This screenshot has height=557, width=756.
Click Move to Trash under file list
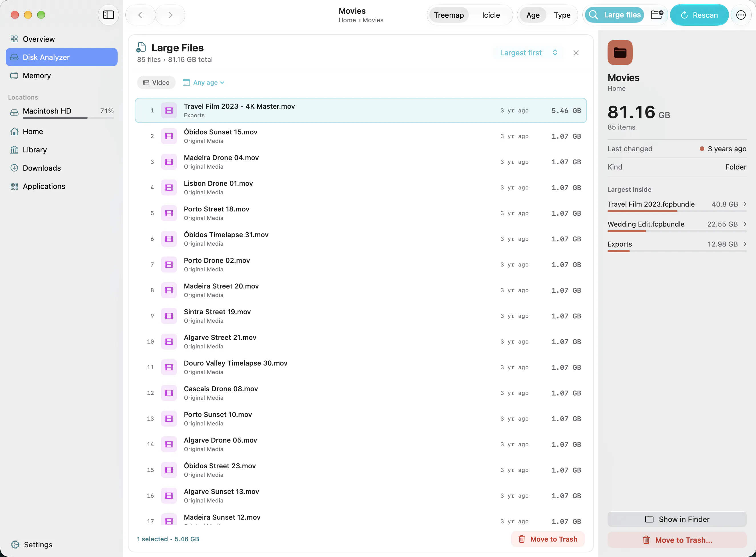tap(548, 539)
